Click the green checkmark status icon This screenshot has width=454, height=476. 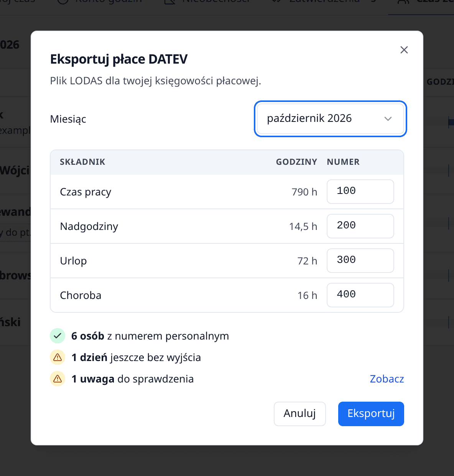tap(58, 336)
